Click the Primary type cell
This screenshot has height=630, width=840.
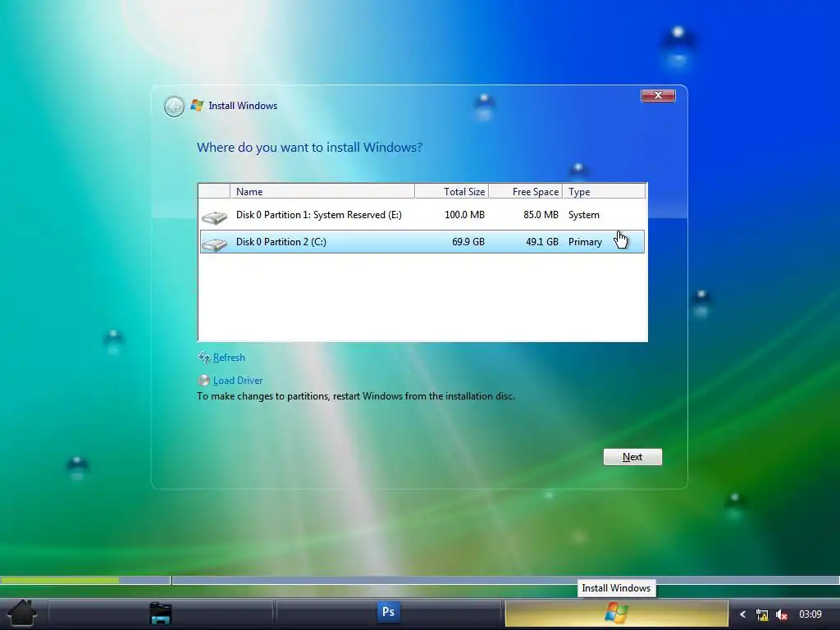pos(585,242)
